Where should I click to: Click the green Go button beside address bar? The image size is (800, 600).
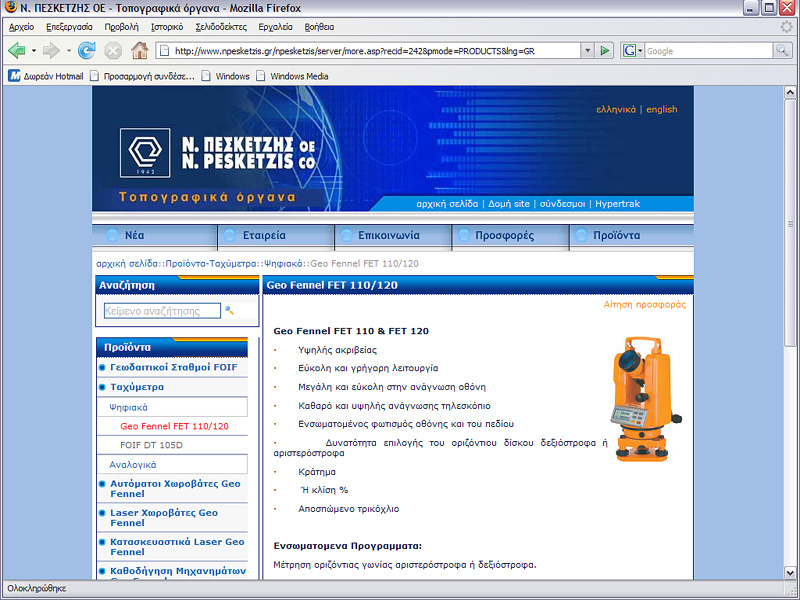[x=605, y=51]
